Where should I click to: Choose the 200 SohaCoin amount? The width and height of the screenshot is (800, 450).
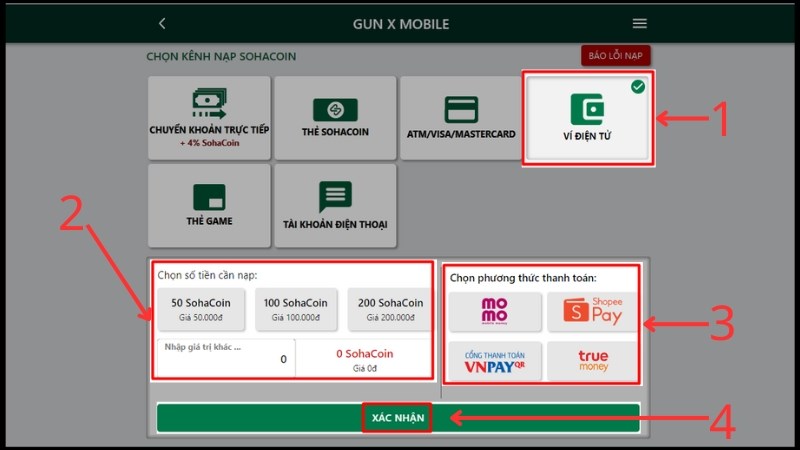pyautogui.click(x=390, y=309)
